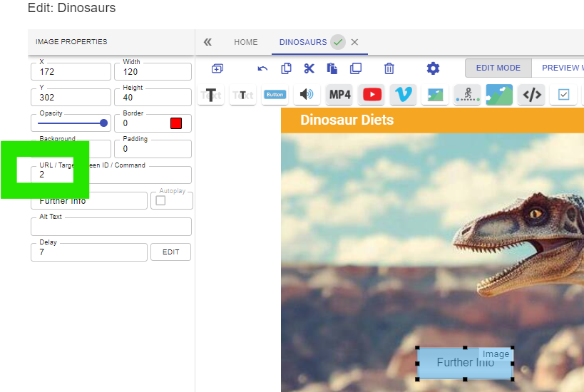Paste the element from the clipboard
Image resolution: width=584 pixels, height=392 pixels.
tap(332, 68)
